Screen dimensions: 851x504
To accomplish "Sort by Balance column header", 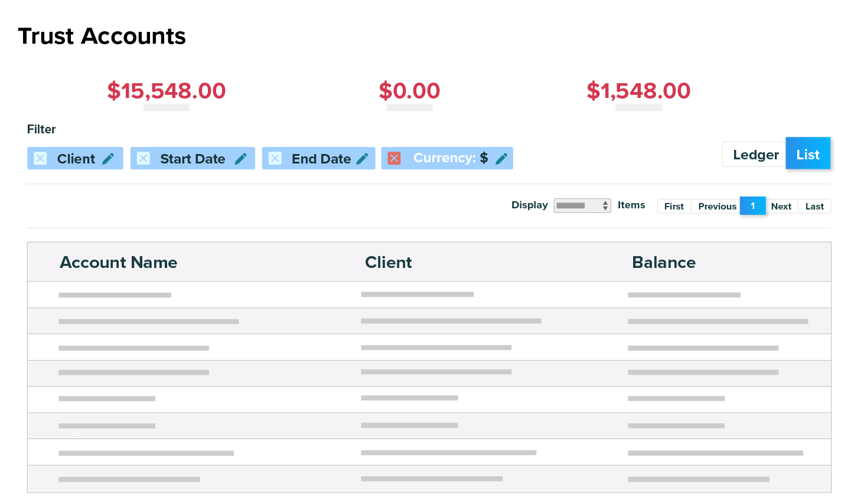I will click(x=664, y=262).
